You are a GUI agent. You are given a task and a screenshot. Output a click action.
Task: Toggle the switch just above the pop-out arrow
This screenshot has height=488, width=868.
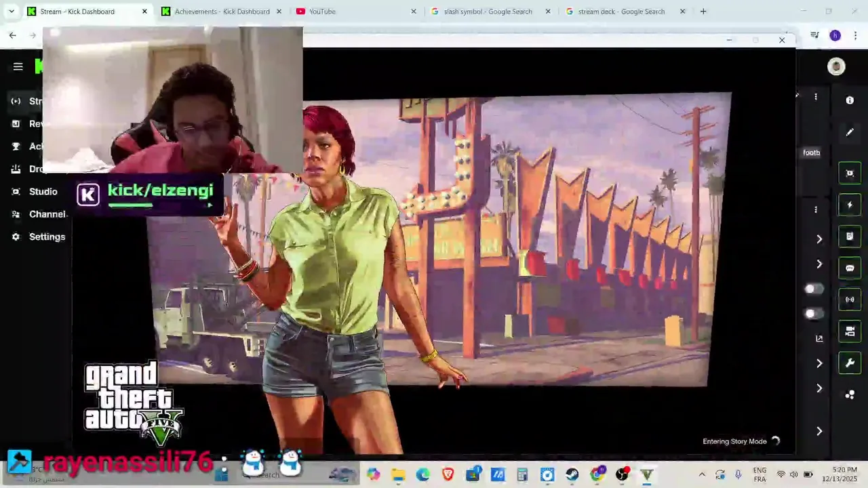point(814,314)
